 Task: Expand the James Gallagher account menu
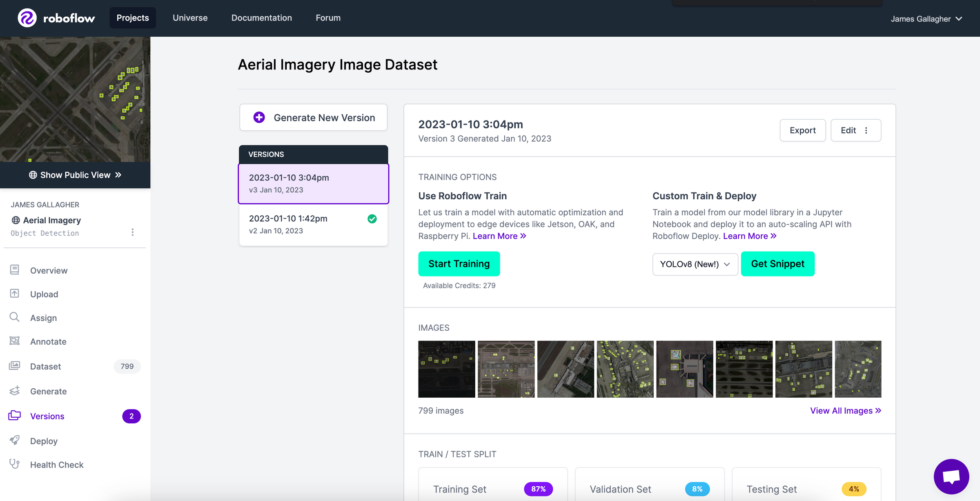(926, 19)
